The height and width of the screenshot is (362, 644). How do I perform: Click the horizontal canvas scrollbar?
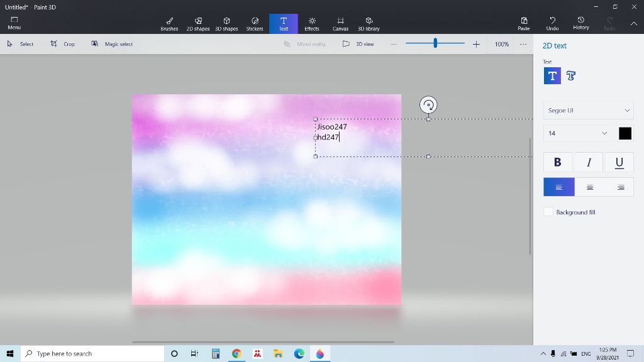[263, 341]
